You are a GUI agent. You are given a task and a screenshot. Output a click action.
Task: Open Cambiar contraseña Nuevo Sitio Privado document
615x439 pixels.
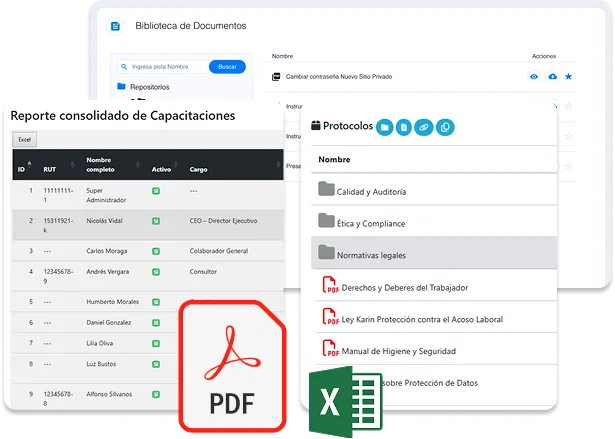click(x=339, y=77)
